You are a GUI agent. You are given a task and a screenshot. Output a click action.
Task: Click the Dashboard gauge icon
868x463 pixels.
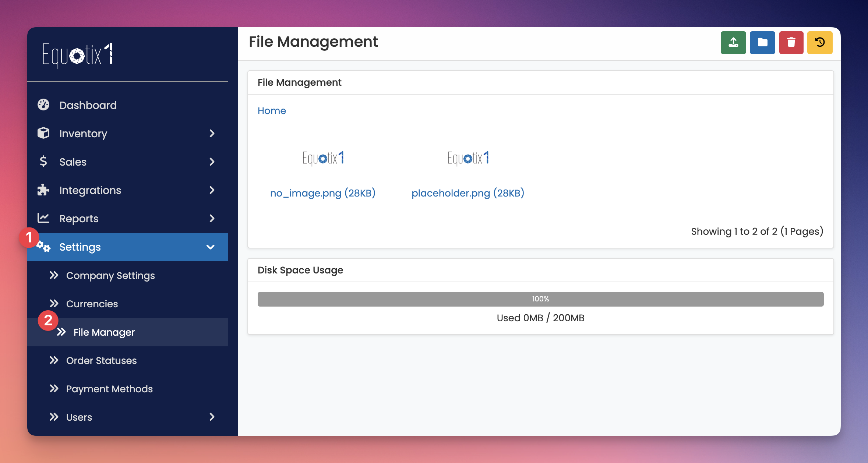pos(43,105)
